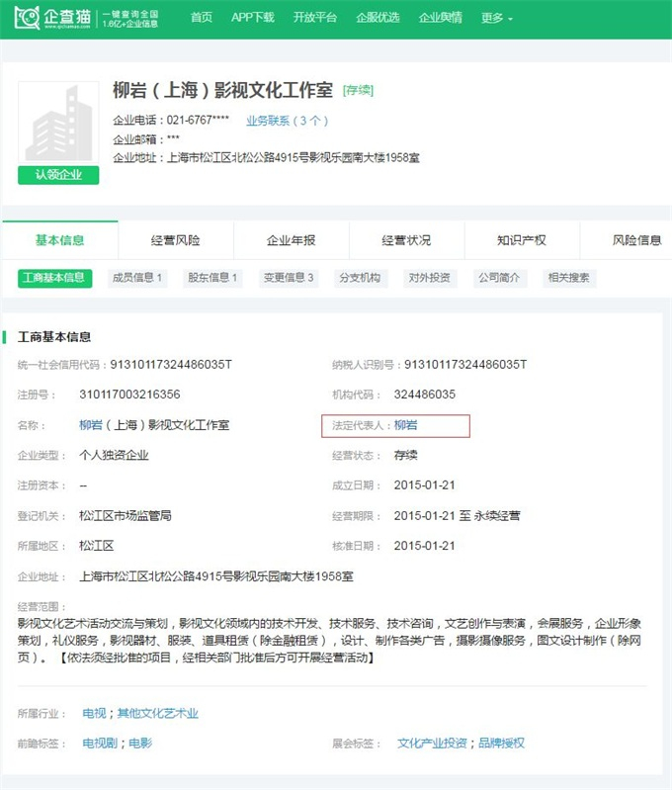Image resolution: width=672 pixels, height=790 pixels.
Task: Switch to the 经营状况 tab
Action: (406, 240)
